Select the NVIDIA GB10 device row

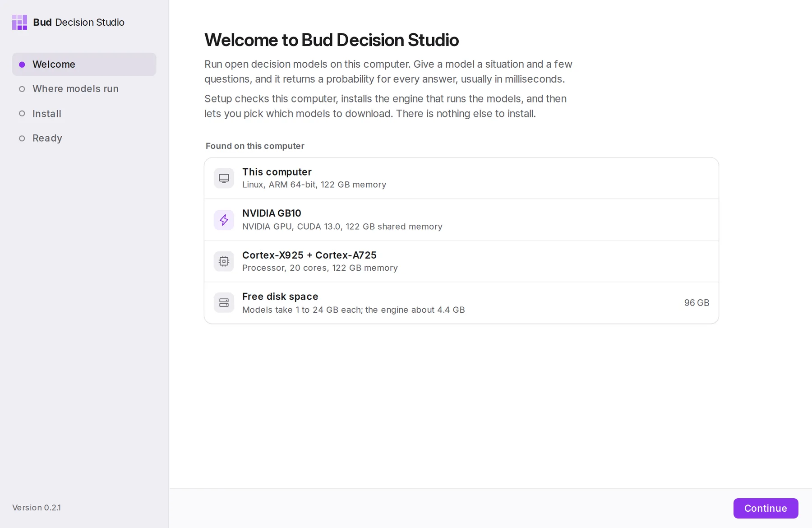tap(461, 220)
